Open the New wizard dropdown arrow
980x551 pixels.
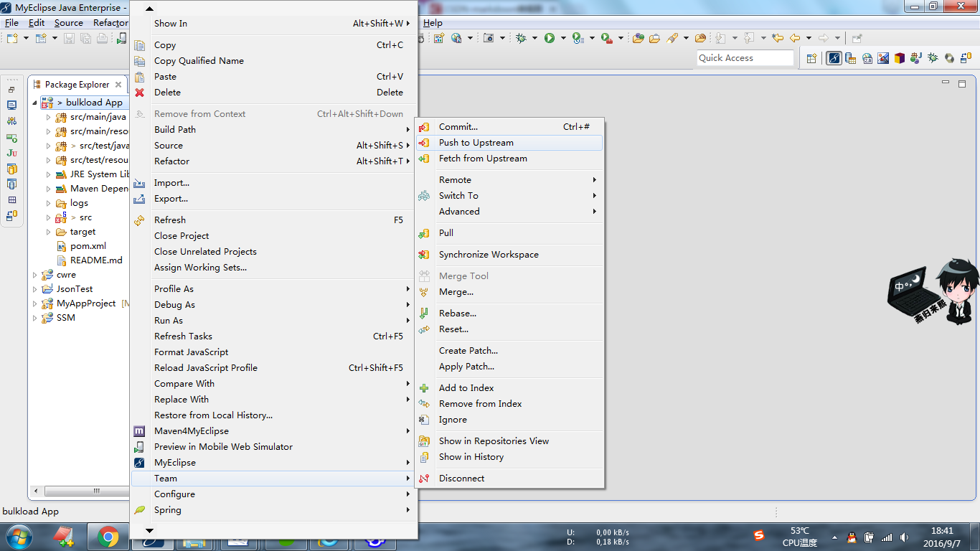click(x=26, y=38)
